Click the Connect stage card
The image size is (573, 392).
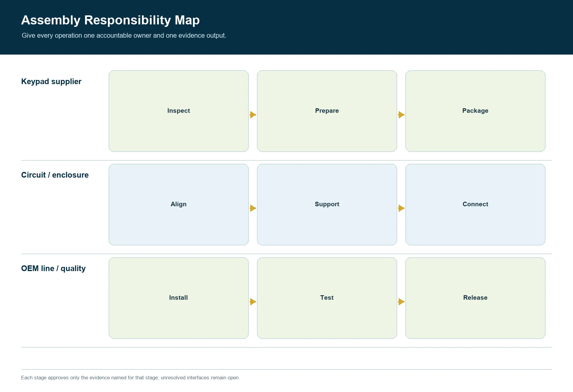475,204
